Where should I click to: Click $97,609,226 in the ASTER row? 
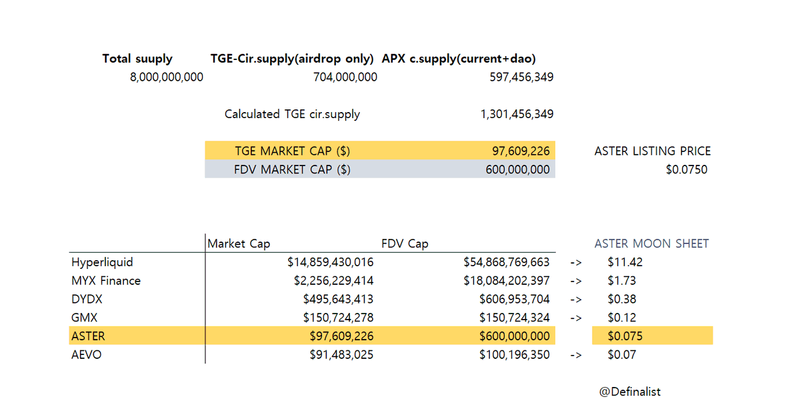coord(341,336)
